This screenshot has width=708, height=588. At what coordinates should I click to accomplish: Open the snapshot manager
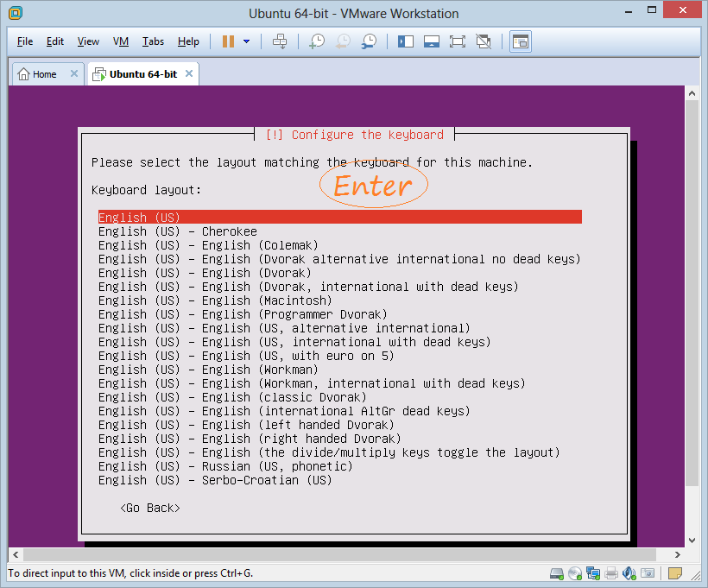(369, 41)
